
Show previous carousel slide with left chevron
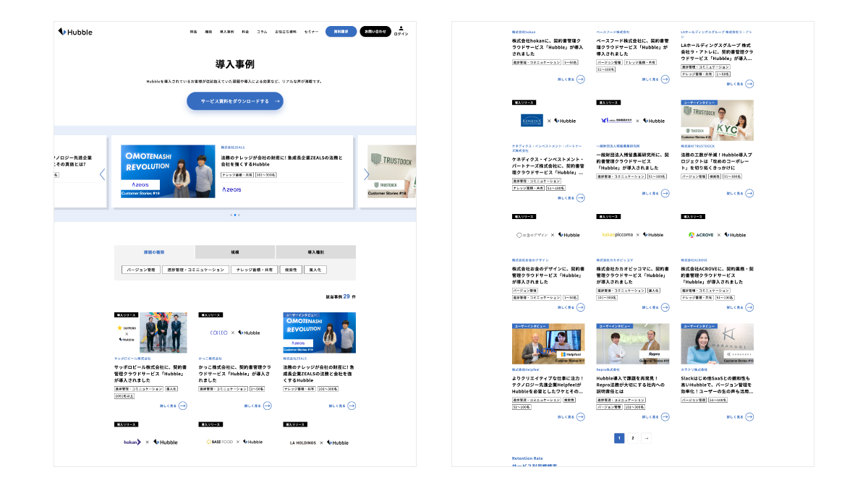(102, 174)
